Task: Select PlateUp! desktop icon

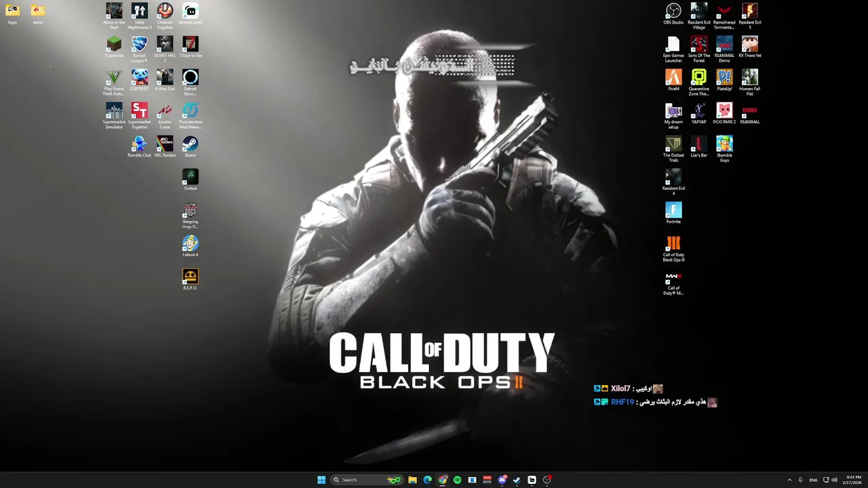Action: pos(724,81)
